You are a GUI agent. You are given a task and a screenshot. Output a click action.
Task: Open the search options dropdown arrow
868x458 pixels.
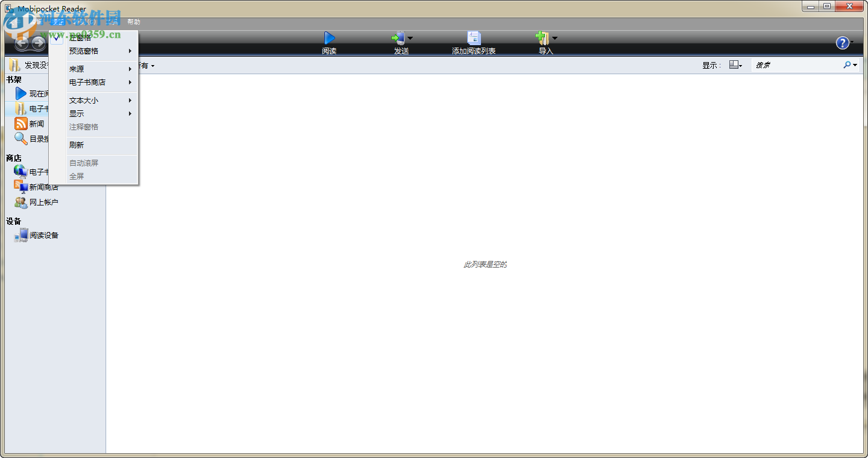pos(855,65)
